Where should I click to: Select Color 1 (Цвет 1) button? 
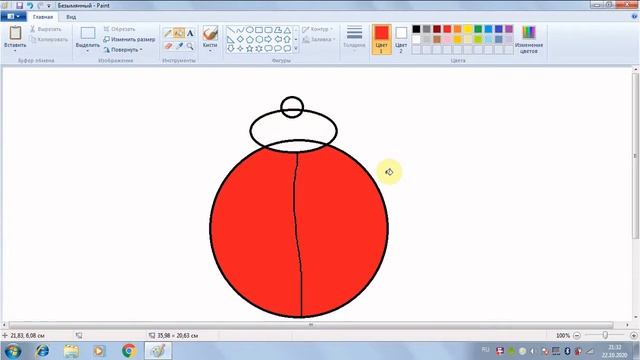pyautogui.click(x=382, y=39)
